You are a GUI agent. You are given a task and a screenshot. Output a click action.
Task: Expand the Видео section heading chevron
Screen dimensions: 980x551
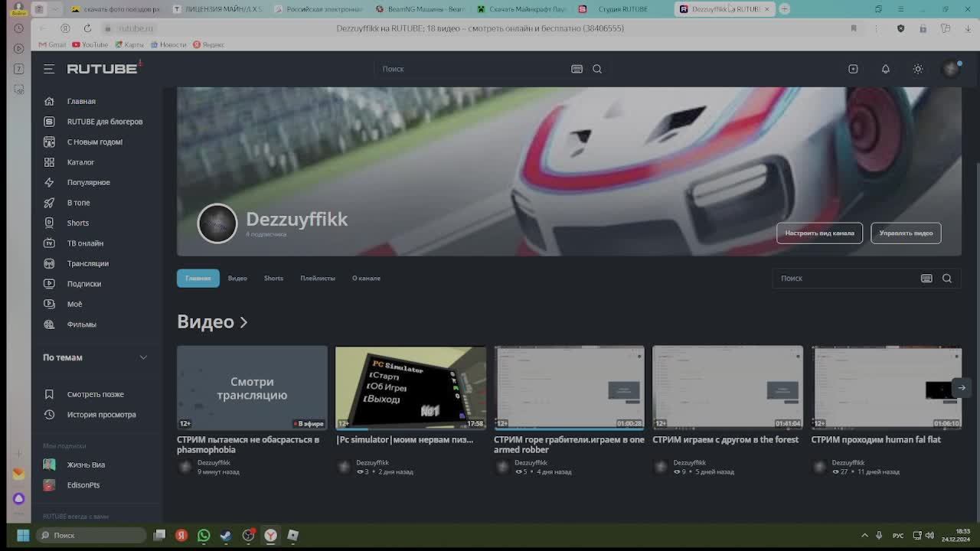[x=243, y=322]
